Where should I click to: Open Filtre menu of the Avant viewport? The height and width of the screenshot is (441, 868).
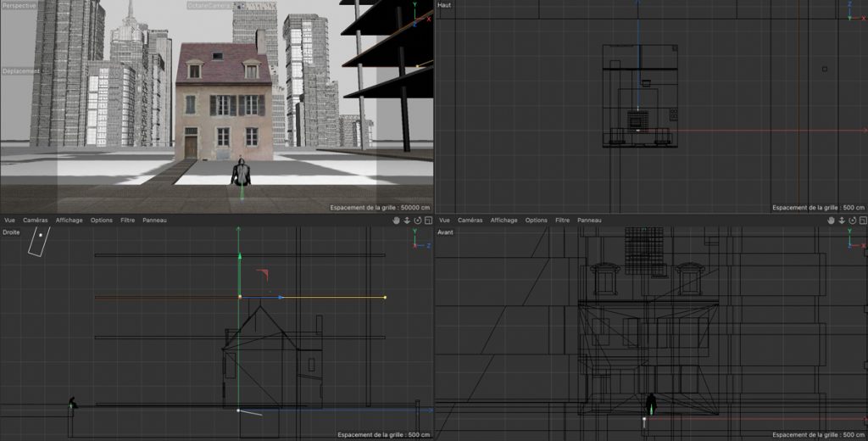pos(563,220)
